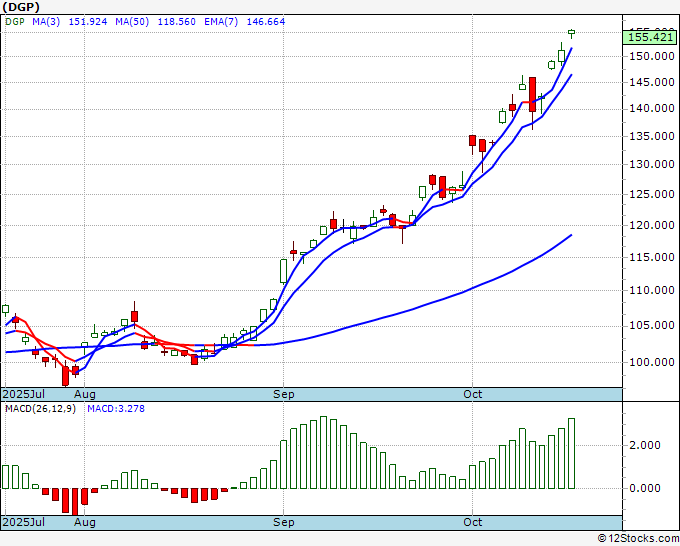Image resolution: width=680 pixels, height=546 pixels.
Task: Click the Sep label on MACD axis
Action: coord(284,522)
